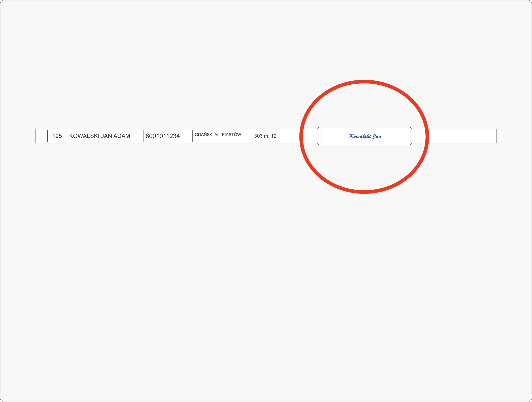Viewport: 532px width, 402px height.
Task: Click the apartment number 12
Action: tap(274, 136)
